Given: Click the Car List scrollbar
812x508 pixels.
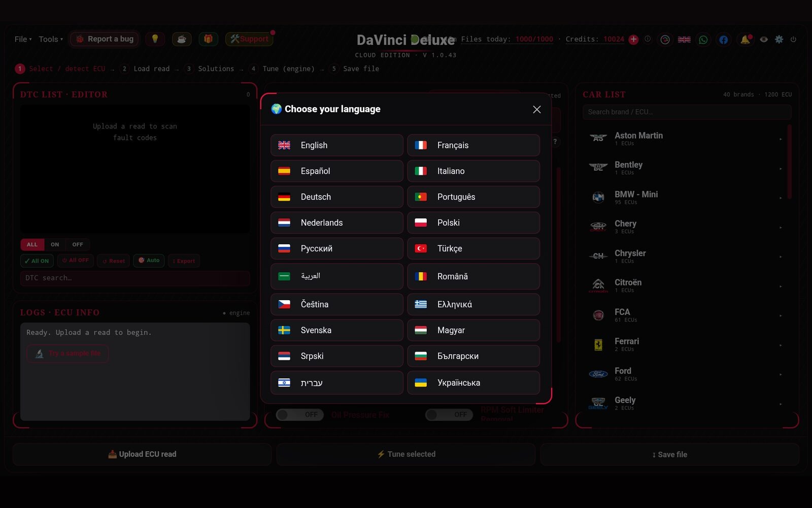Looking at the screenshot, I should click(789, 162).
